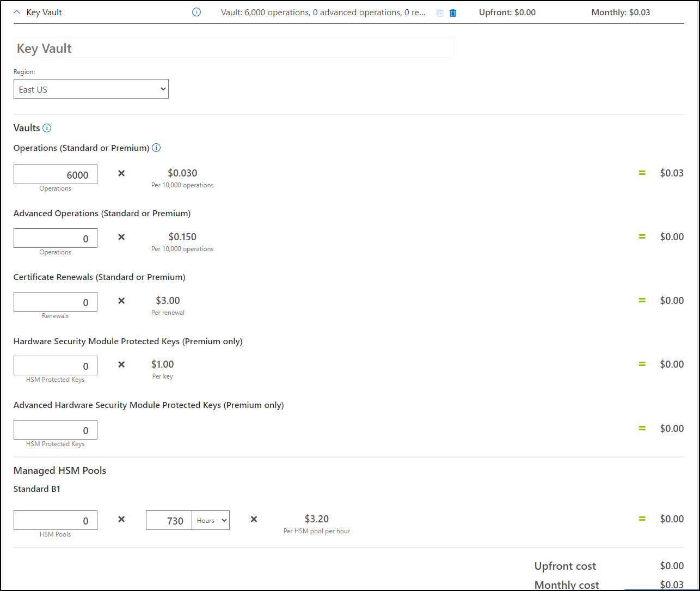Open the Hours unit dropdown
Image resolution: width=700 pixels, height=591 pixels.
coord(211,520)
